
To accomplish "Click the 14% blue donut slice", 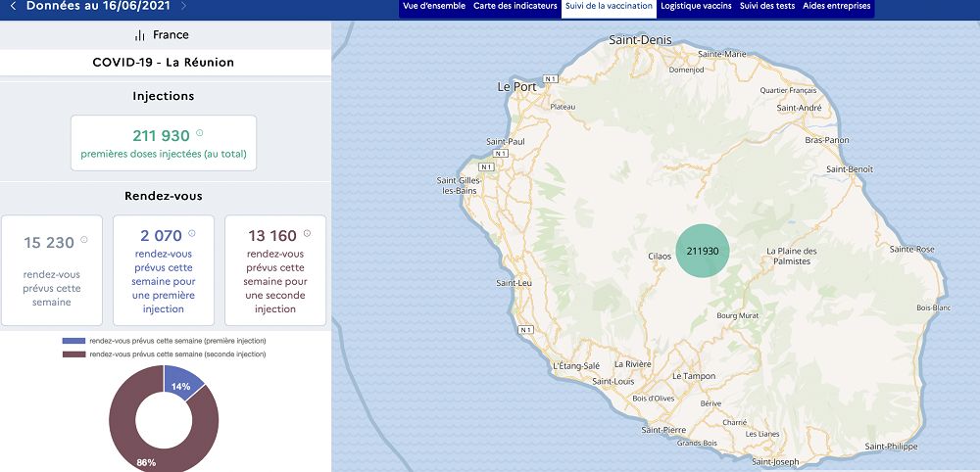I will [x=183, y=383].
